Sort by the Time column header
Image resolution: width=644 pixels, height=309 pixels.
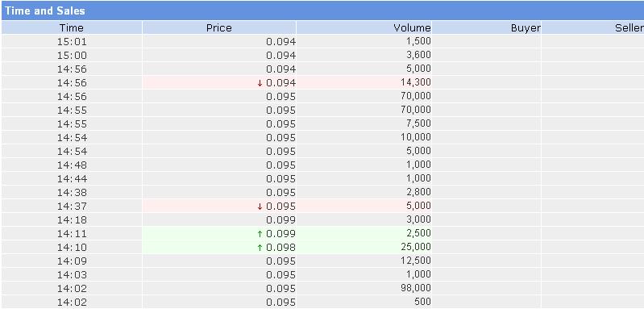pos(72,27)
